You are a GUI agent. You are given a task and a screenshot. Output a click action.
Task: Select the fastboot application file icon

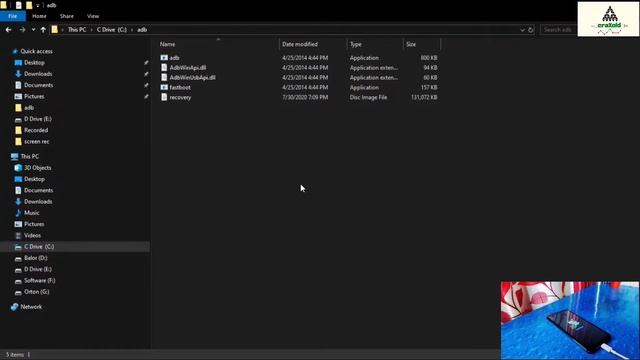tap(164, 87)
